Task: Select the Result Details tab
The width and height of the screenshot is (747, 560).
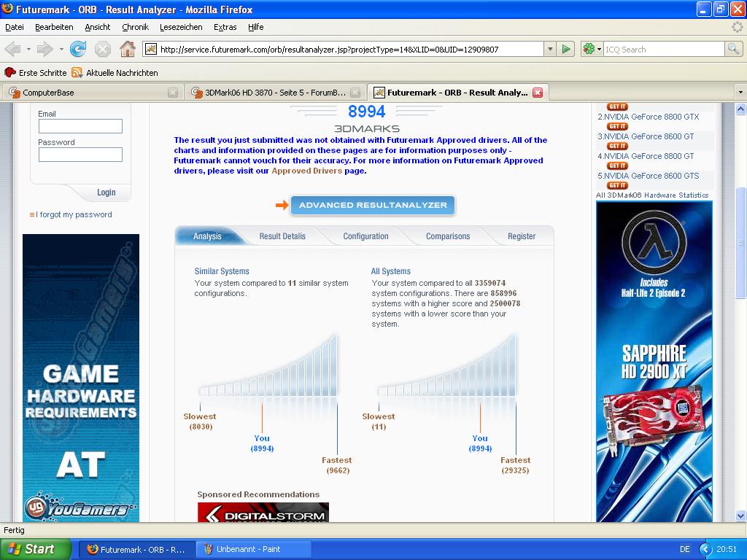Action: tap(282, 236)
